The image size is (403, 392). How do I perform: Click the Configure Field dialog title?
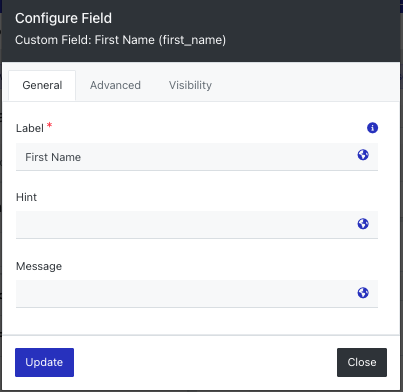tap(63, 18)
